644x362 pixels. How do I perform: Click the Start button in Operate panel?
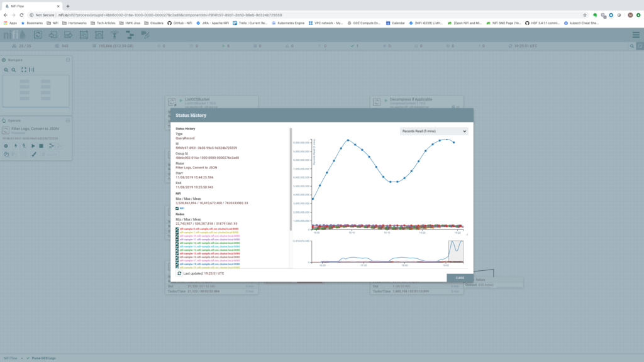(33, 146)
